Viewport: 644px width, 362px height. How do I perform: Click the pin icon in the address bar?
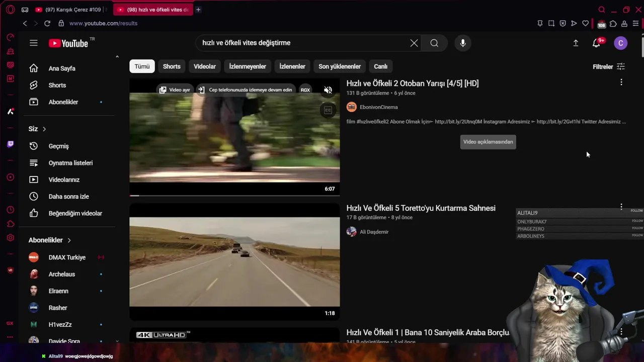540,23
